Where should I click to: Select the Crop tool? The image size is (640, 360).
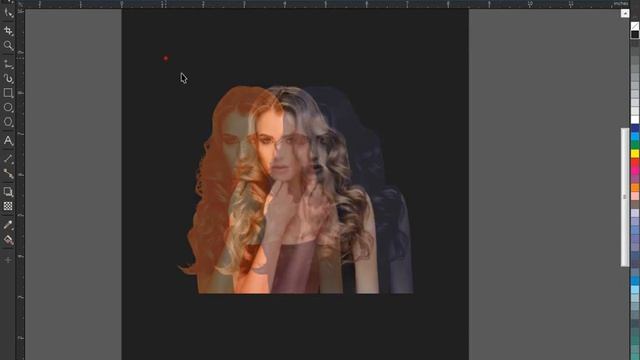8,31
